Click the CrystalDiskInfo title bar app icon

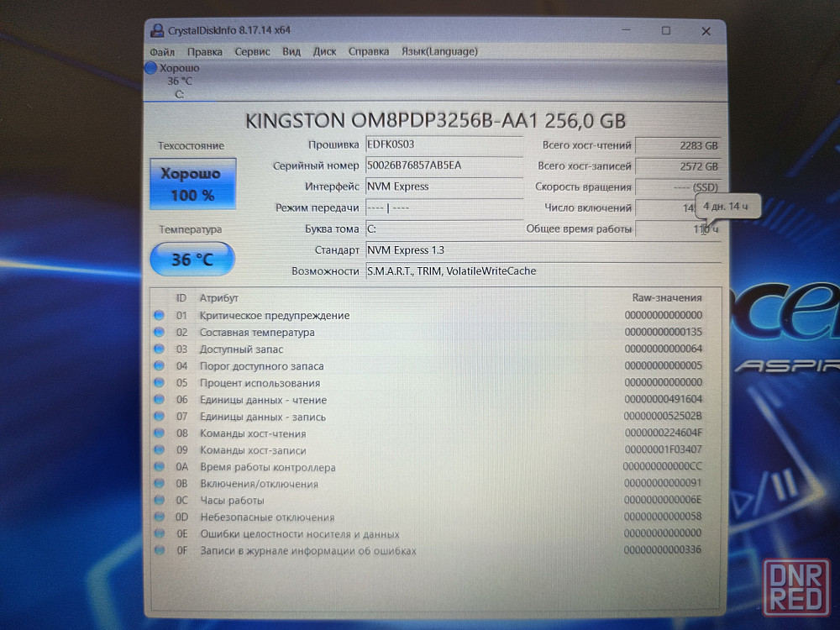point(157,31)
